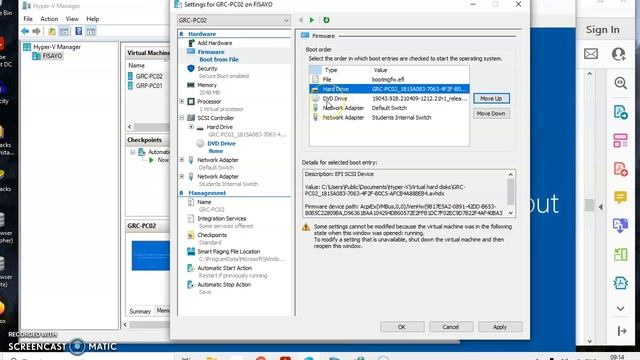This screenshot has height=360, width=640.
Task: Open the GRC-PC02 virtual machine dropdown
Action: (234, 20)
